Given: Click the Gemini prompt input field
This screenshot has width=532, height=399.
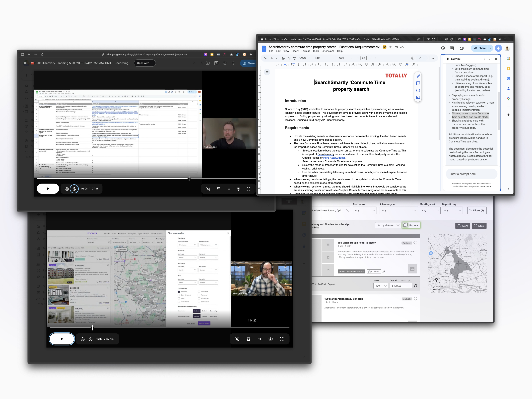Looking at the screenshot, I should 471,174.
